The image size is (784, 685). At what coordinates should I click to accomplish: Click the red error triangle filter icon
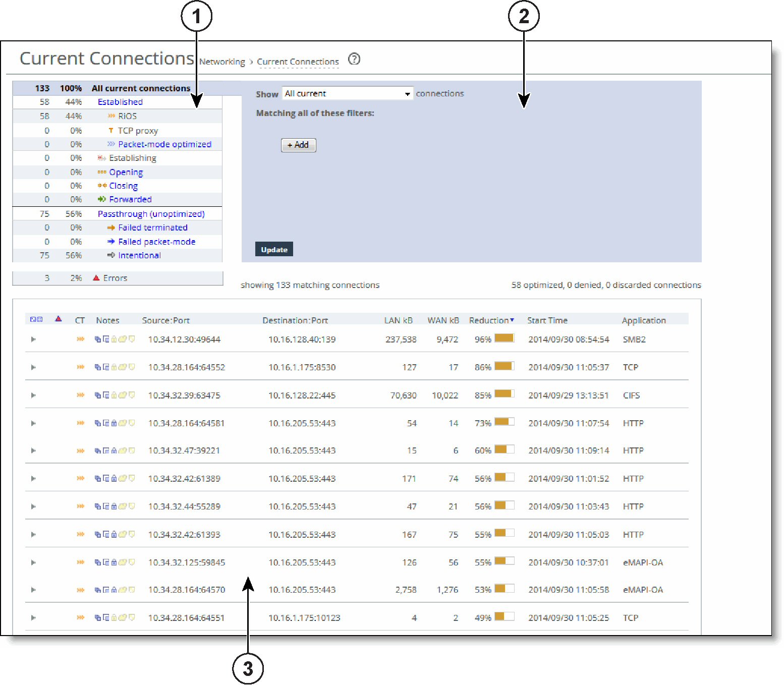(58, 320)
